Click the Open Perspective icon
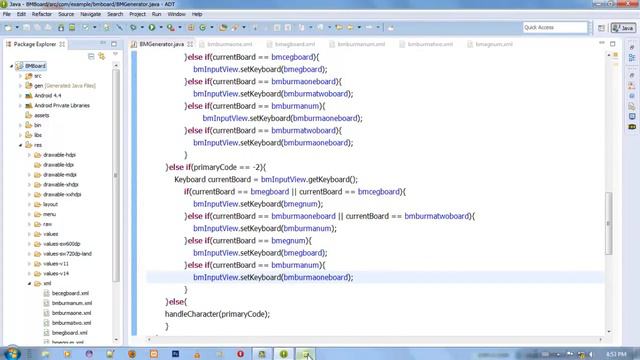Screen dimensions: 640x360 (601, 28)
